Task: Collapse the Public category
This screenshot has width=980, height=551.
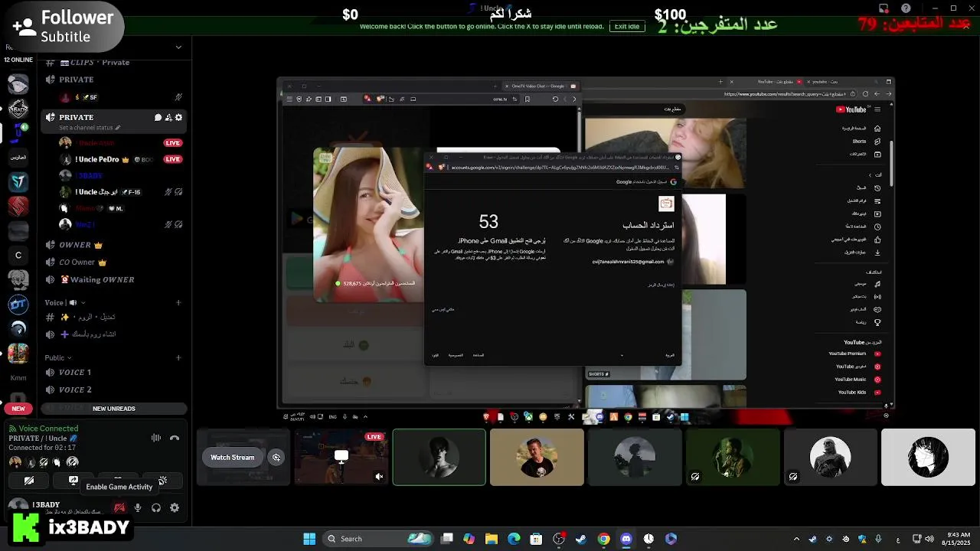Action: click(57, 357)
